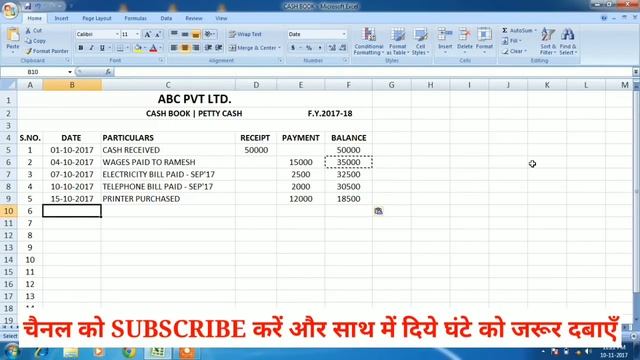The height and width of the screenshot is (360, 640).
Task: Toggle Top Align
Action: (x=174, y=34)
